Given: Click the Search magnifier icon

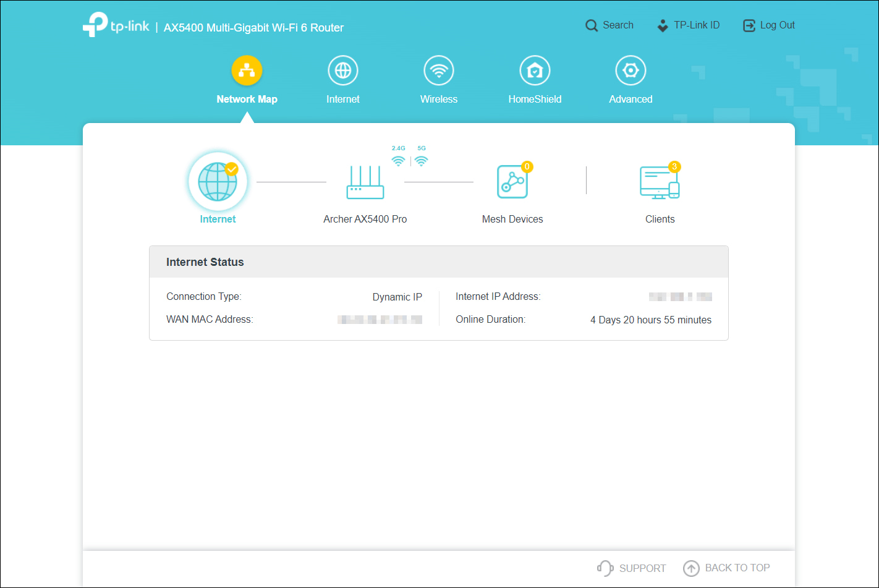Looking at the screenshot, I should coord(592,25).
